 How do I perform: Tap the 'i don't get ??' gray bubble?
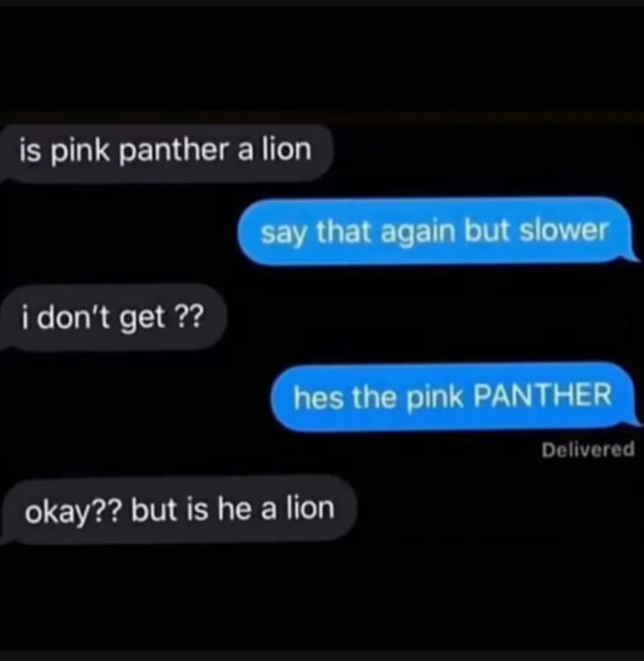pyautogui.click(x=114, y=317)
